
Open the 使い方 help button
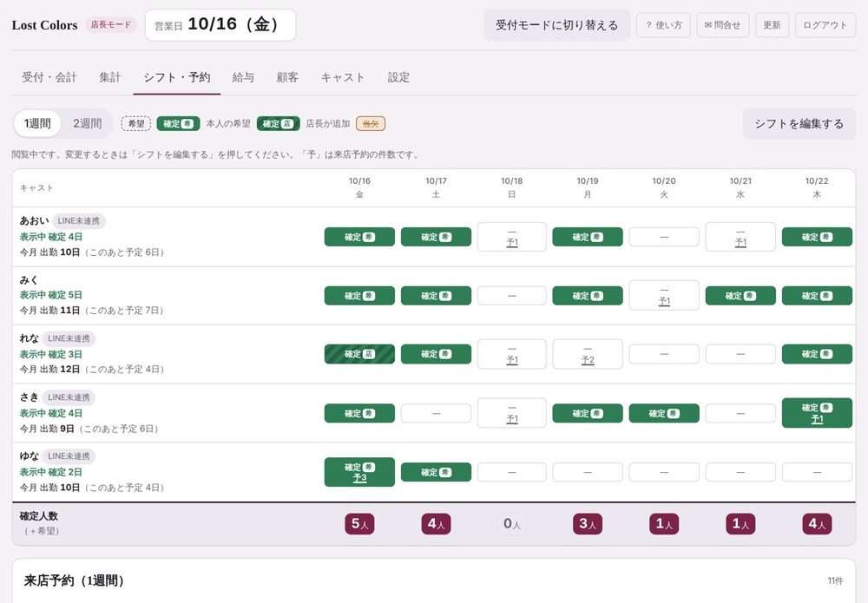pos(664,25)
